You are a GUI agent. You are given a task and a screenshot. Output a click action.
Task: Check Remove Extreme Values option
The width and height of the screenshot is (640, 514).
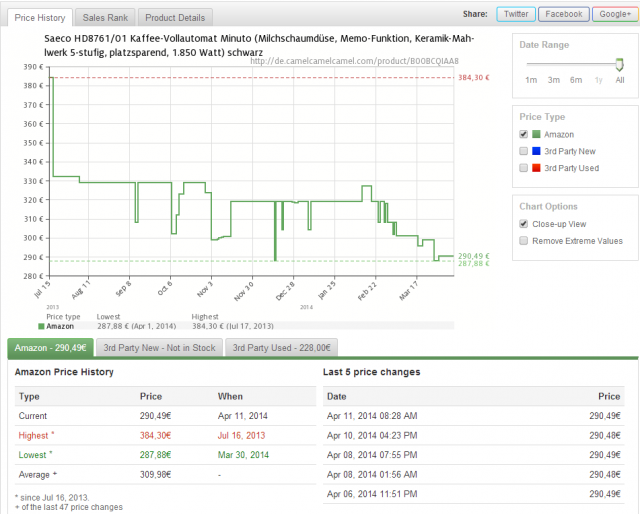tap(523, 240)
